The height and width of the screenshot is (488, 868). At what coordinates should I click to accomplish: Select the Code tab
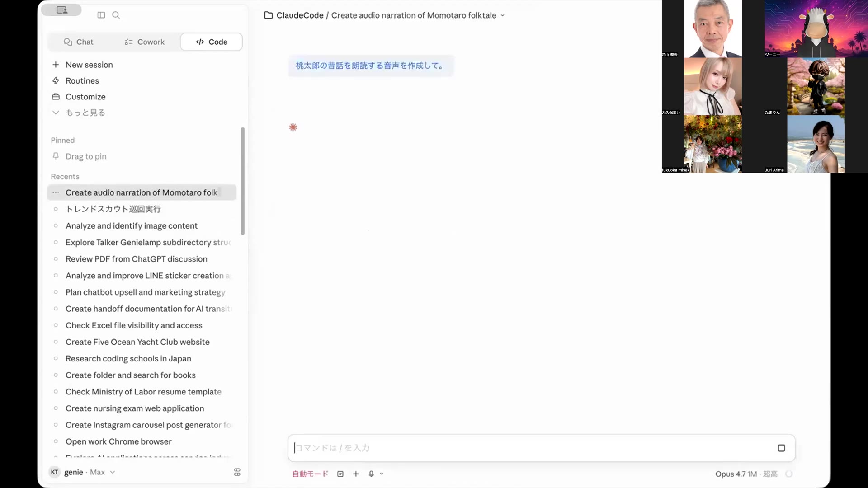coord(211,42)
